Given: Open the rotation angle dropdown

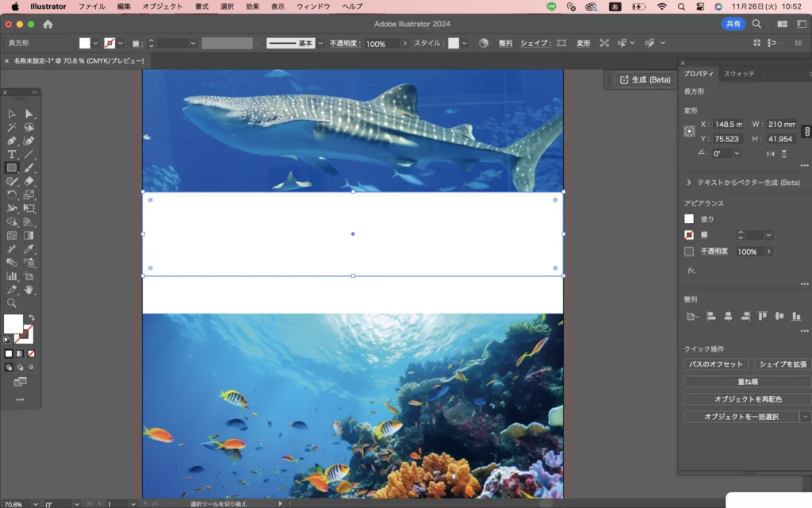Looking at the screenshot, I should pos(737,153).
